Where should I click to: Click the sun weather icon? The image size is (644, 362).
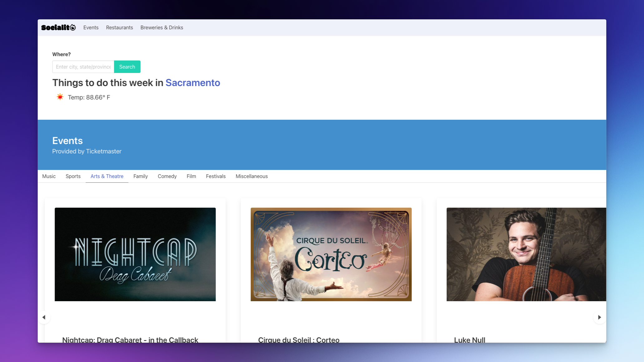(60, 97)
